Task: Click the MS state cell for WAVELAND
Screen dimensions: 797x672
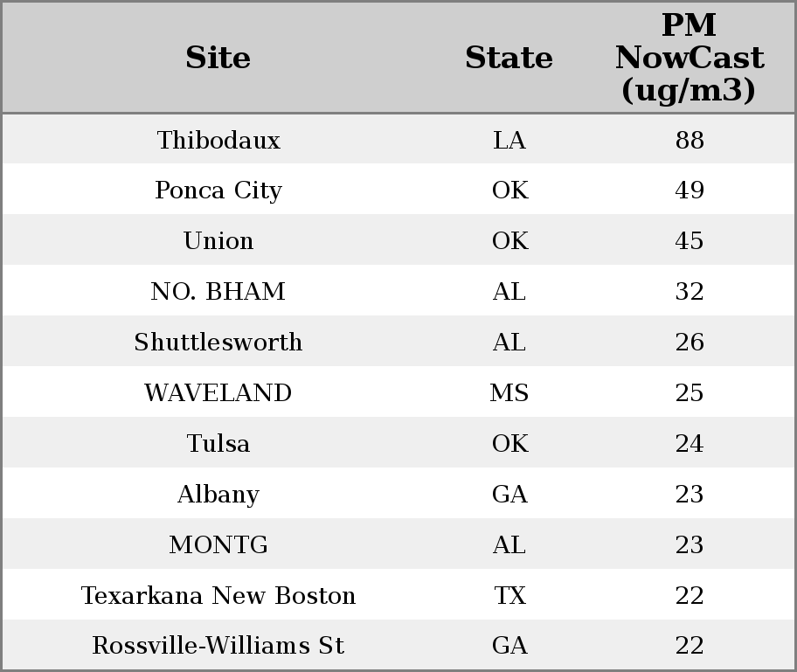Action: (509, 393)
